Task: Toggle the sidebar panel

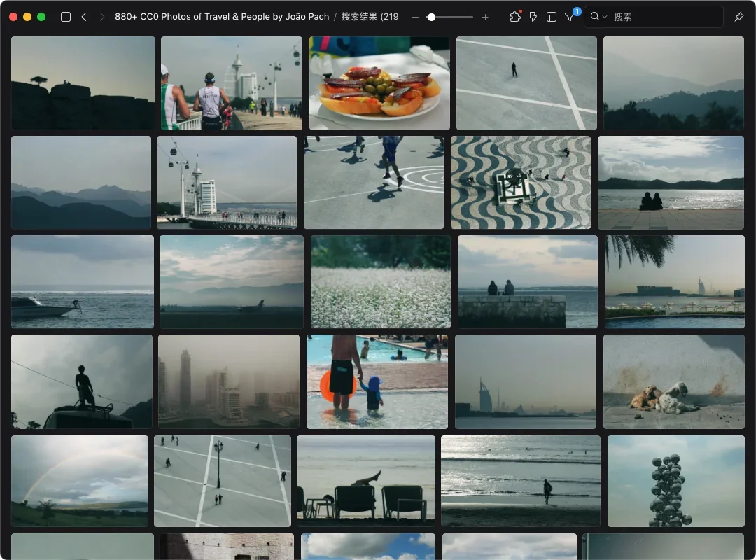Action: coord(66,17)
